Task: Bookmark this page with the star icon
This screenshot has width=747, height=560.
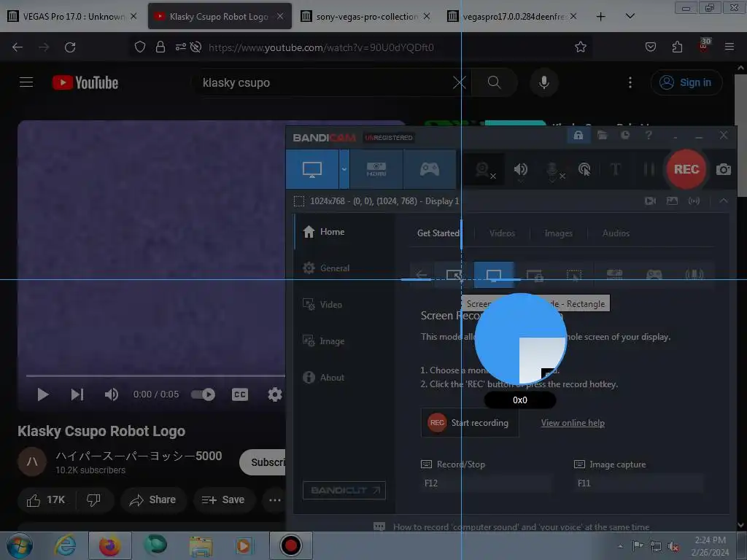Action: click(580, 47)
